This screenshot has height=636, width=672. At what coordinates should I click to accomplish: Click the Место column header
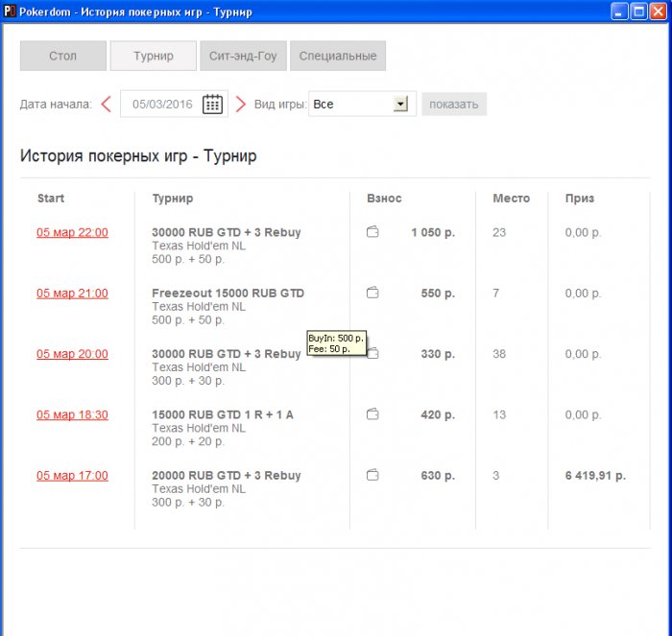(x=512, y=199)
